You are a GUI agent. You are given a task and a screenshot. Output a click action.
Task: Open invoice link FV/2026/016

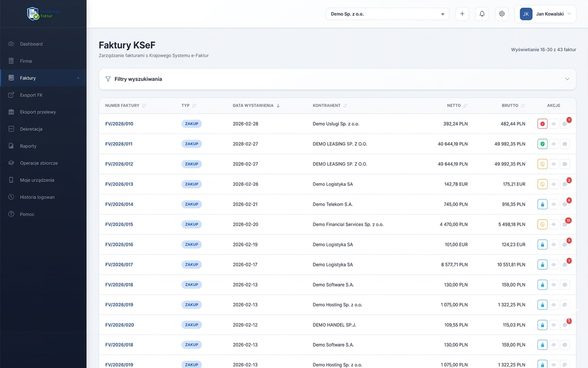[119, 244]
